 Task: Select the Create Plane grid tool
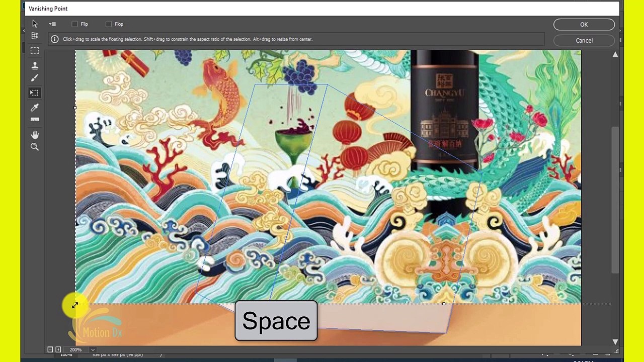35,36
